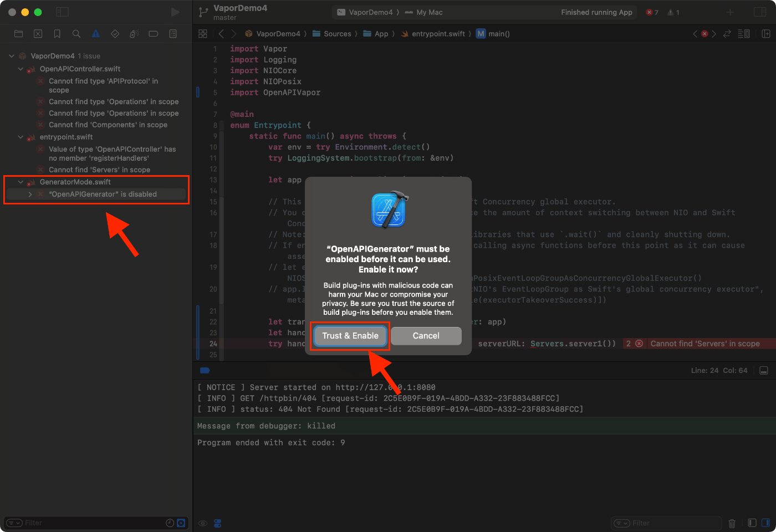Click the plus Library button
The image size is (776, 532).
(x=731, y=12)
